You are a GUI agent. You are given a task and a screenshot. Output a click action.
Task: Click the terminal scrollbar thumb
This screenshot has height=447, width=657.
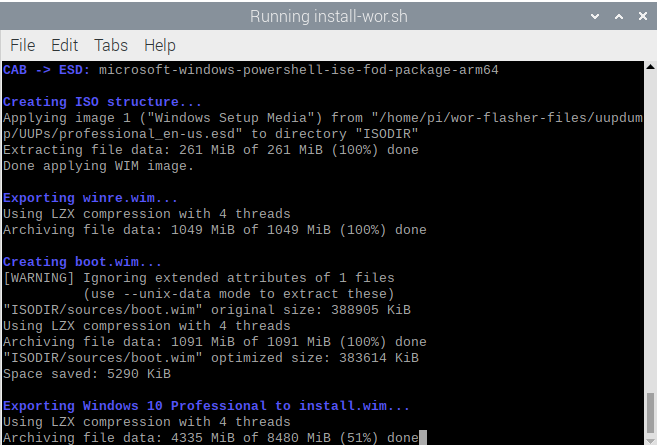click(x=650, y=412)
